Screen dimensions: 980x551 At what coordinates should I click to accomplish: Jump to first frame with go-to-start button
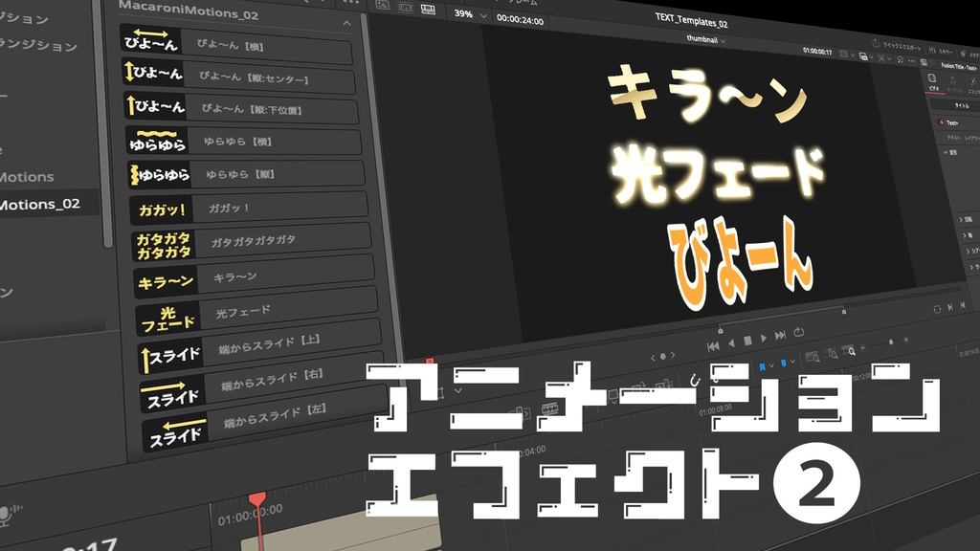(x=713, y=346)
